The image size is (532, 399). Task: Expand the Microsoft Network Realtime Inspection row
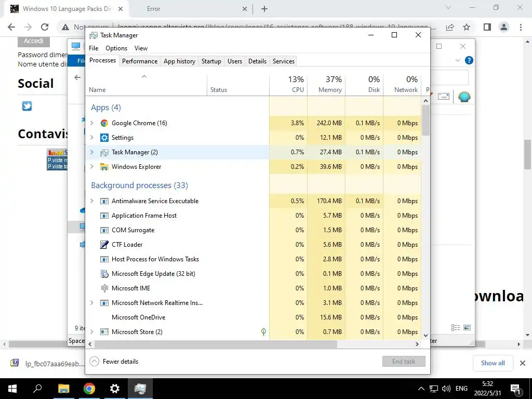[x=91, y=303]
